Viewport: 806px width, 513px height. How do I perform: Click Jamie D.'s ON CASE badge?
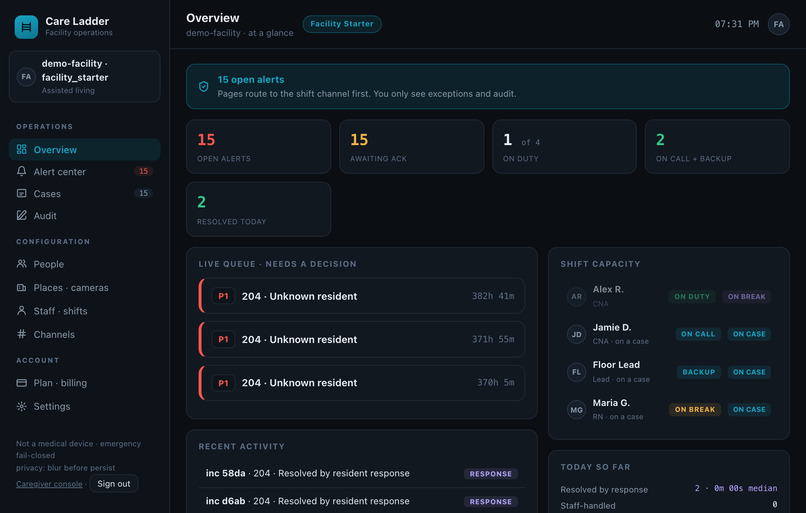coord(749,334)
